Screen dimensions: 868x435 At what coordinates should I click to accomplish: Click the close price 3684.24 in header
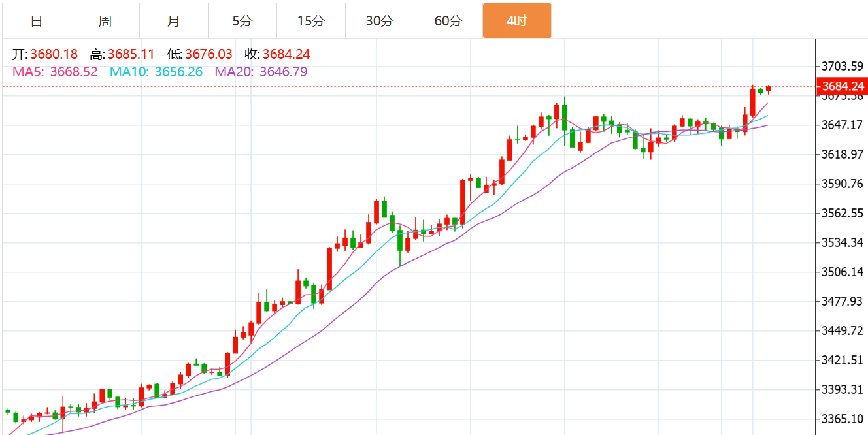[x=286, y=54]
